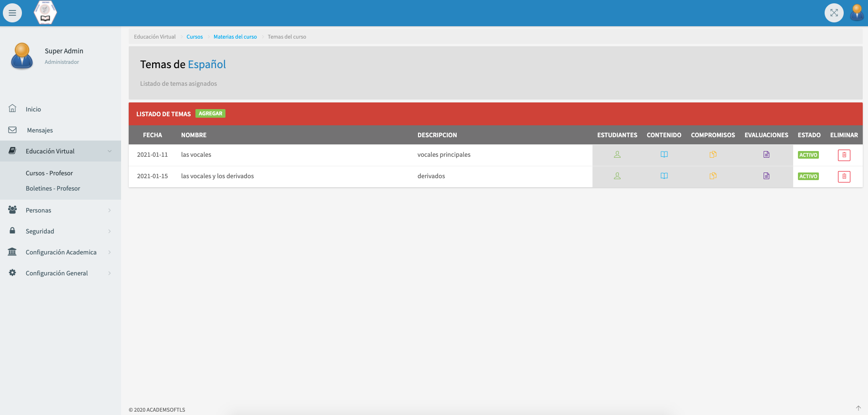Screen dimensions: 868x415
Task: Open evaluaciones icon for 'derivados' row
Action: [766, 176]
